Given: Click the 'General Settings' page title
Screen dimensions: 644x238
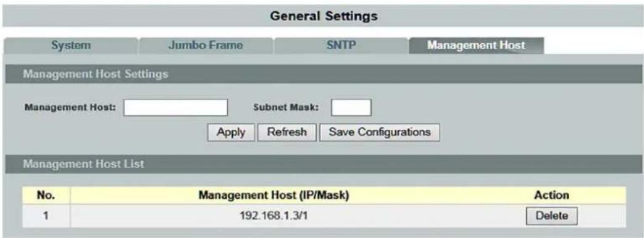Looking at the screenshot, I should (x=324, y=17).
